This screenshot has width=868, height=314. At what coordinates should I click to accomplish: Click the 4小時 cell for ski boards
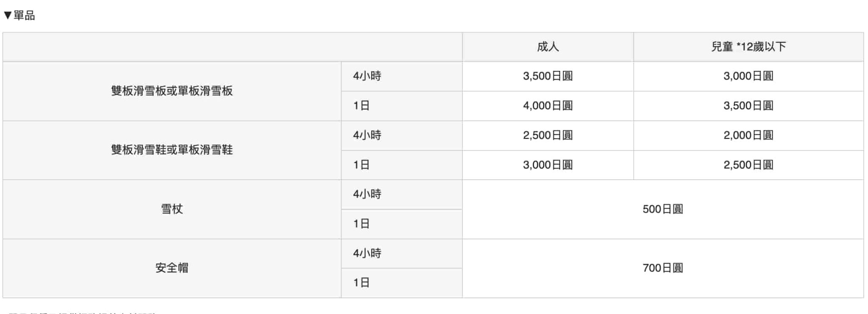click(367, 76)
